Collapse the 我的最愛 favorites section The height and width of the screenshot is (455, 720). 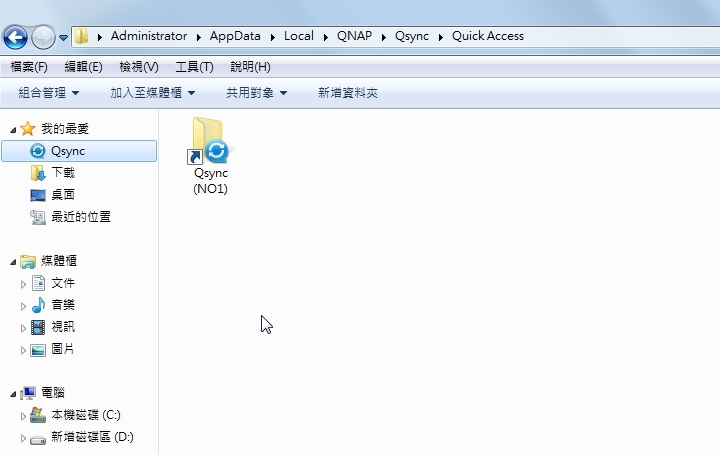tap(13, 130)
